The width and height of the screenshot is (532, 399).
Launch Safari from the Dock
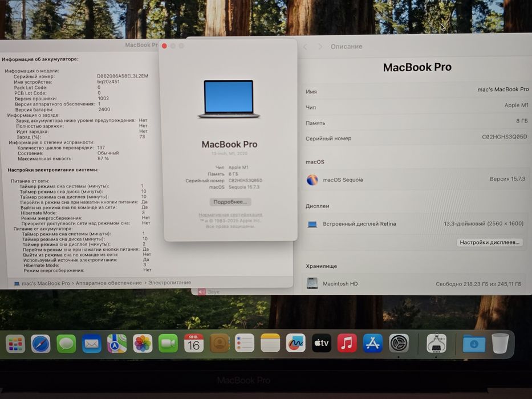tap(40, 344)
